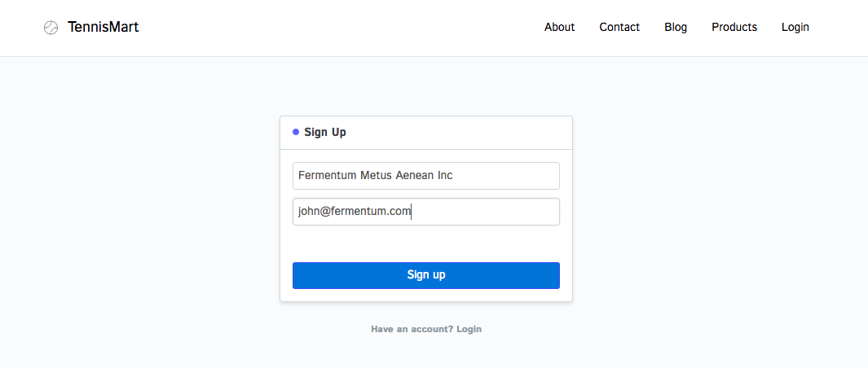This screenshot has height=368, width=868.
Task: Go to the Contact page
Action: [619, 27]
